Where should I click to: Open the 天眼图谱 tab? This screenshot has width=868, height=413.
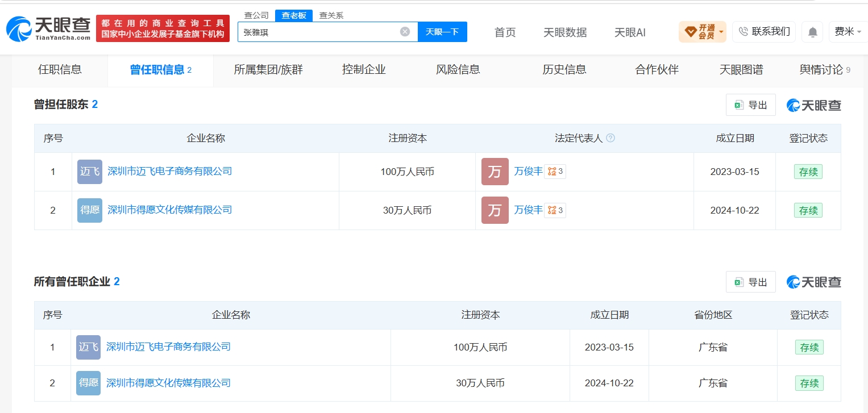pos(741,70)
